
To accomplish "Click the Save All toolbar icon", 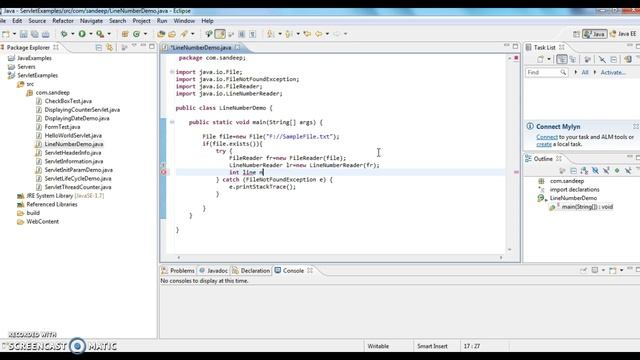I will click(35, 34).
